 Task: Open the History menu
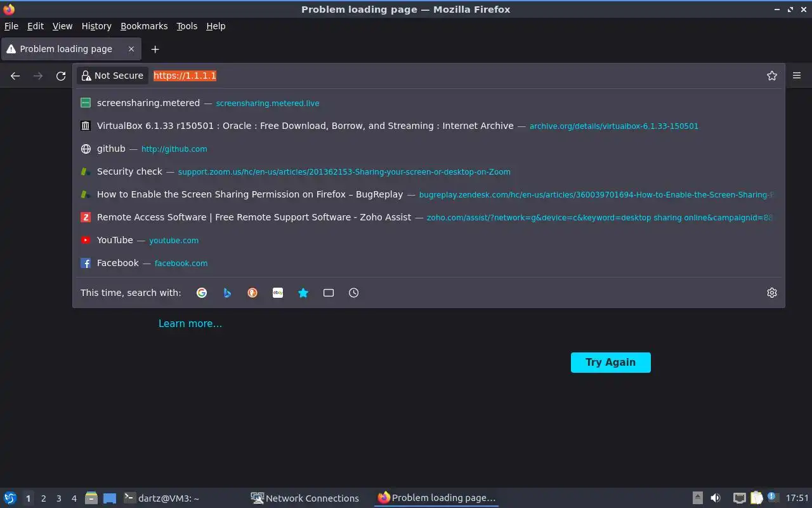pos(96,26)
